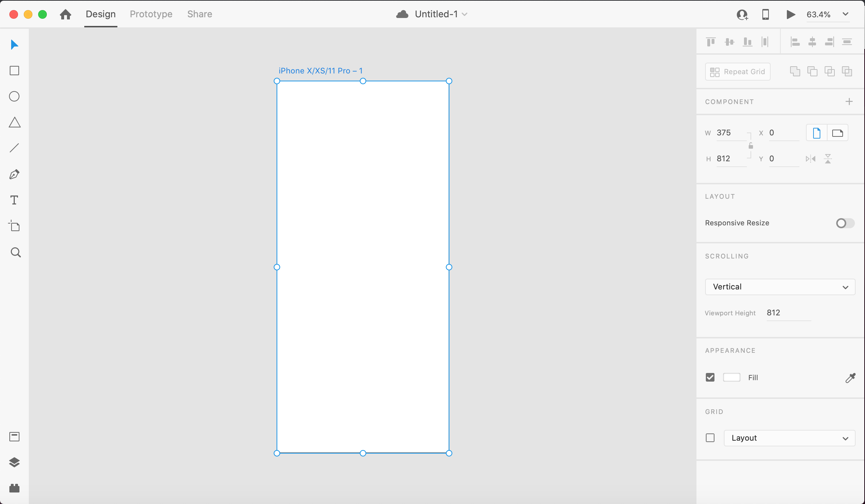The width and height of the screenshot is (865, 504).
Task: Open the Plugins panel icon
Action: click(14, 488)
